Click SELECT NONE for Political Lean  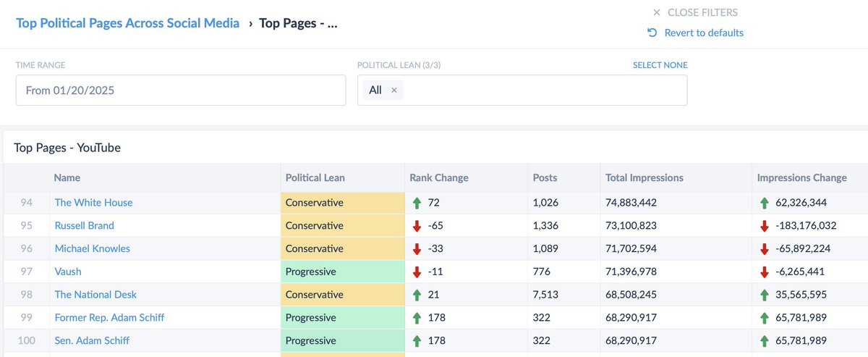pos(660,65)
